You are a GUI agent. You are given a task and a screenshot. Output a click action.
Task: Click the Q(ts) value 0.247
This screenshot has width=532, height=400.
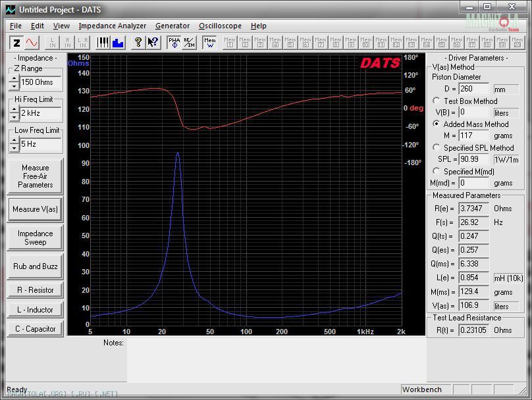(473, 236)
